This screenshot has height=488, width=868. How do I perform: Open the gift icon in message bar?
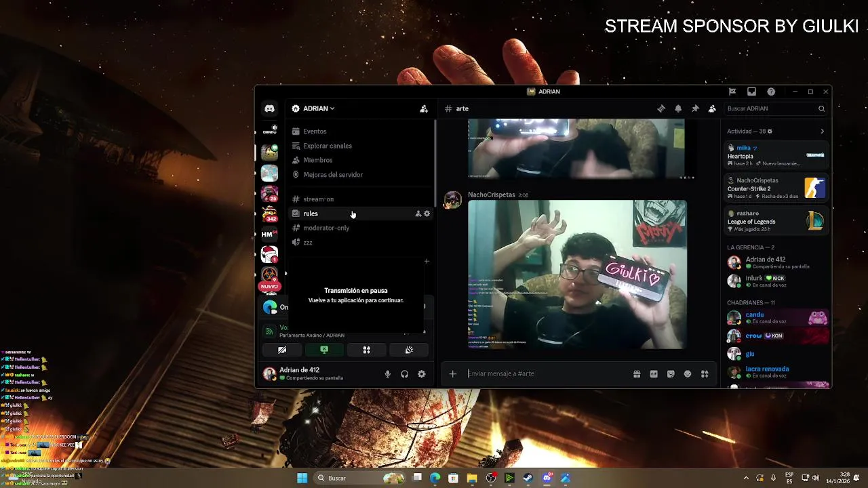[637, 374]
